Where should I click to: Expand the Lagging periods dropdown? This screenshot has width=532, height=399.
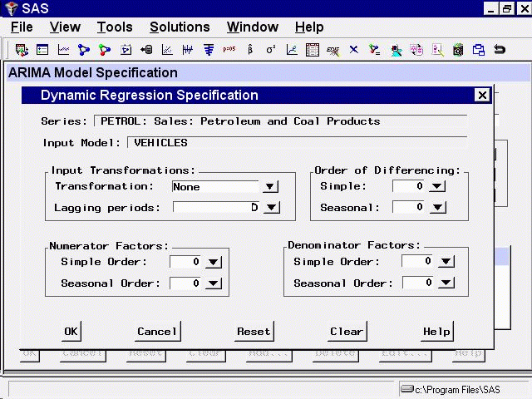tap(270, 208)
